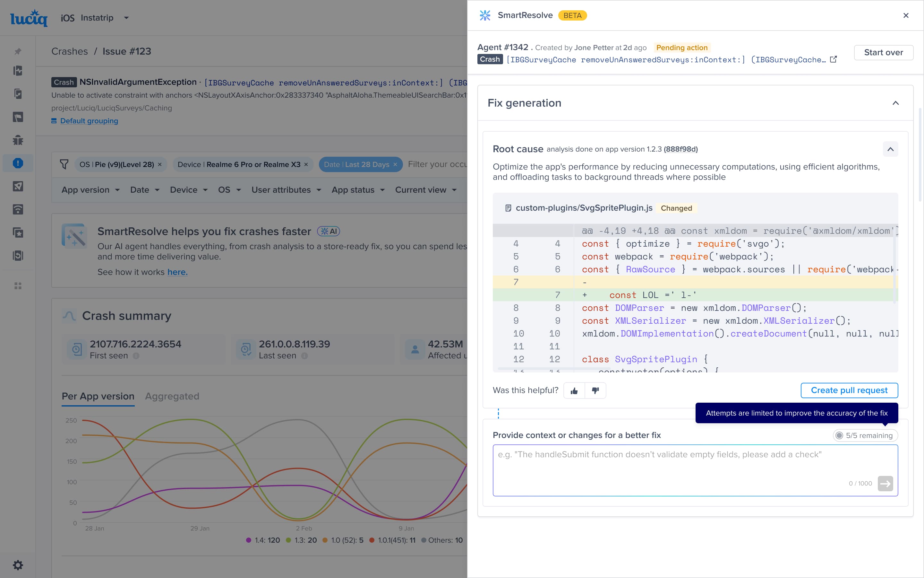
Task: Click the BETA badge
Action: point(572,15)
